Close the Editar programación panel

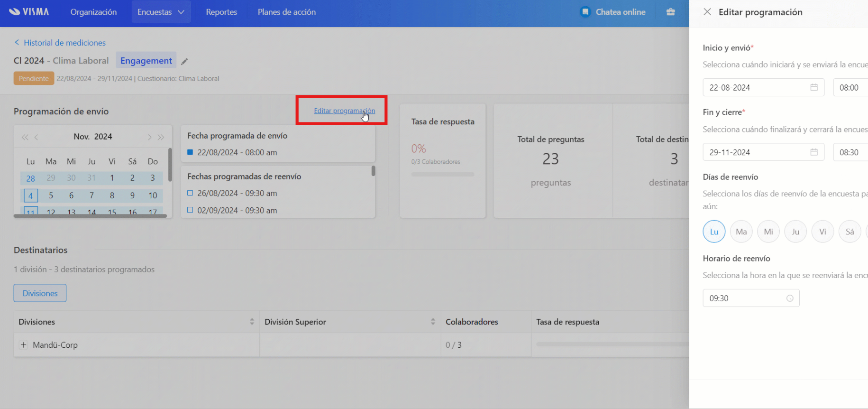[707, 12]
